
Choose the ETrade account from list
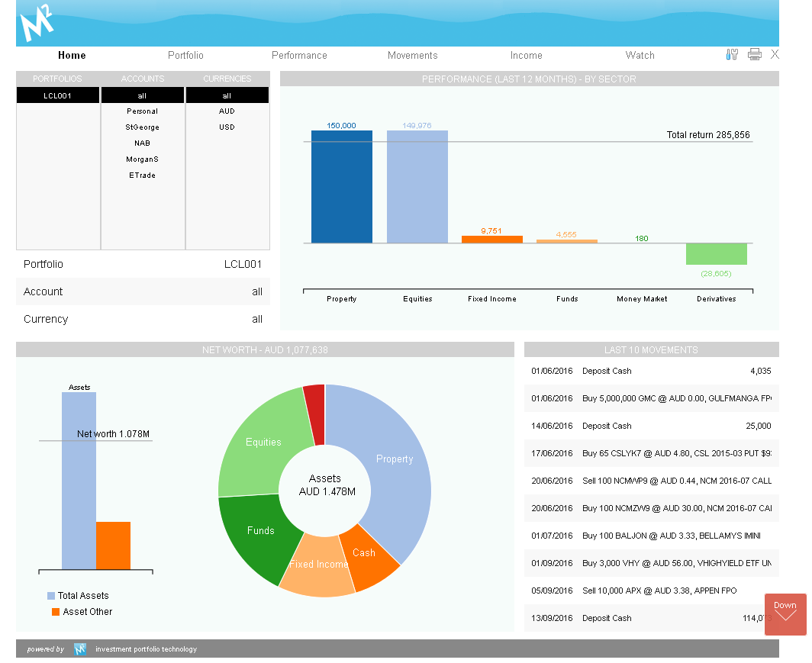coord(142,175)
